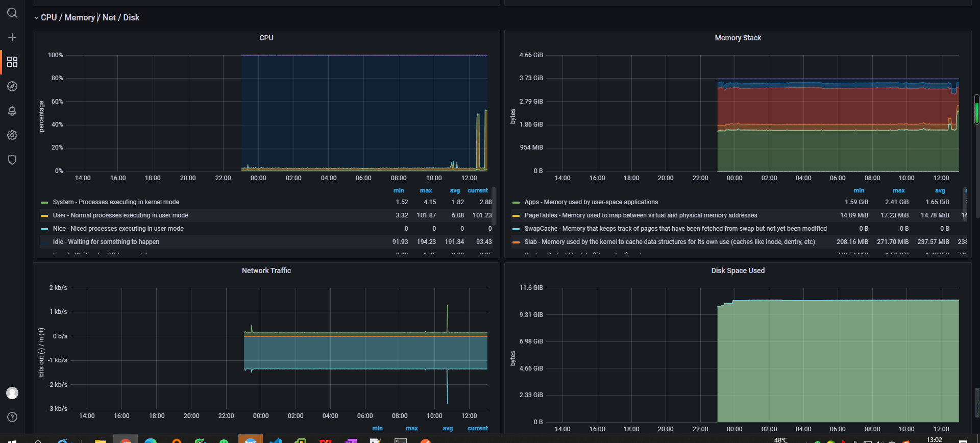Screen dimensions: 980x443
Task: Sort CPU legend by max column
Action: pos(426,190)
